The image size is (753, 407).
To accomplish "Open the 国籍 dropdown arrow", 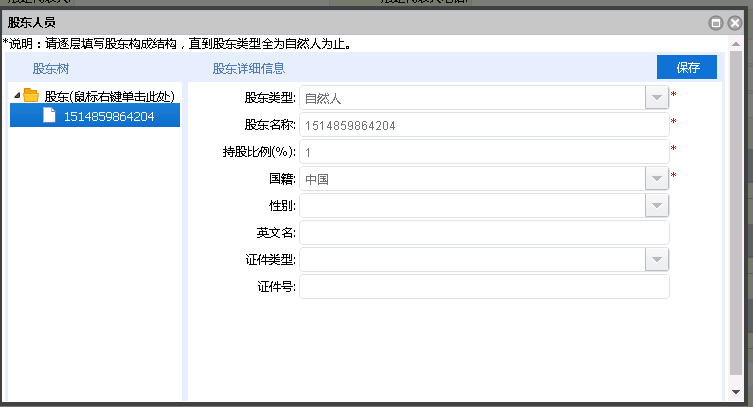I will [x=656, y=179].
